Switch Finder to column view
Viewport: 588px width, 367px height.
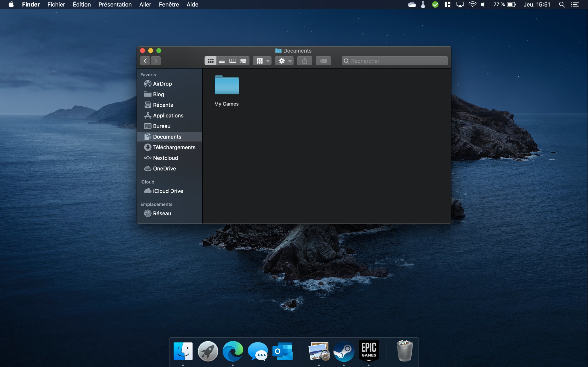232,61
